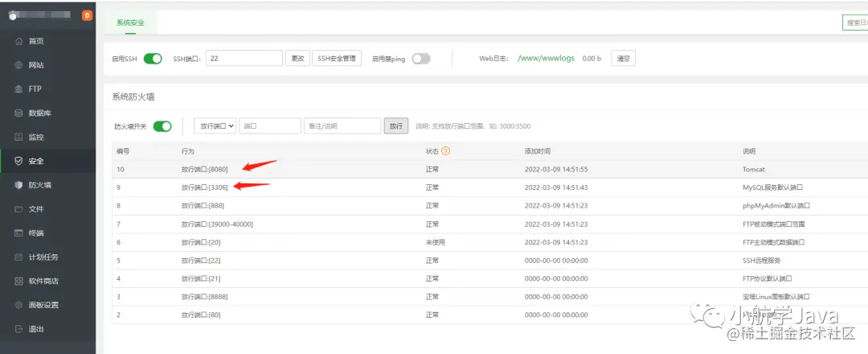Click the 未使用 status text
The image size is (868, 354).
tap(435, 242)
